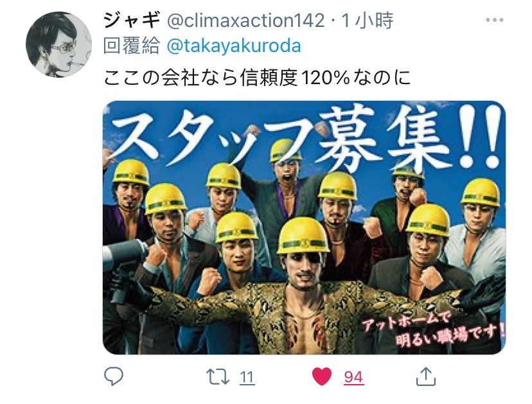Unlike the tweet via red heart
The width and height of the screenshot is (532, 404).
pyautogui.click(x=322, y=376)
